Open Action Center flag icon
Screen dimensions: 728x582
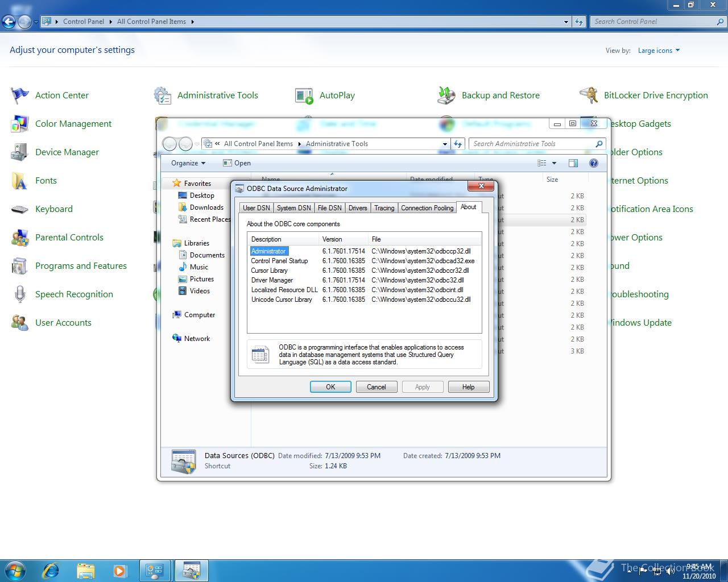pyautogui.click(x=20, y=95)
